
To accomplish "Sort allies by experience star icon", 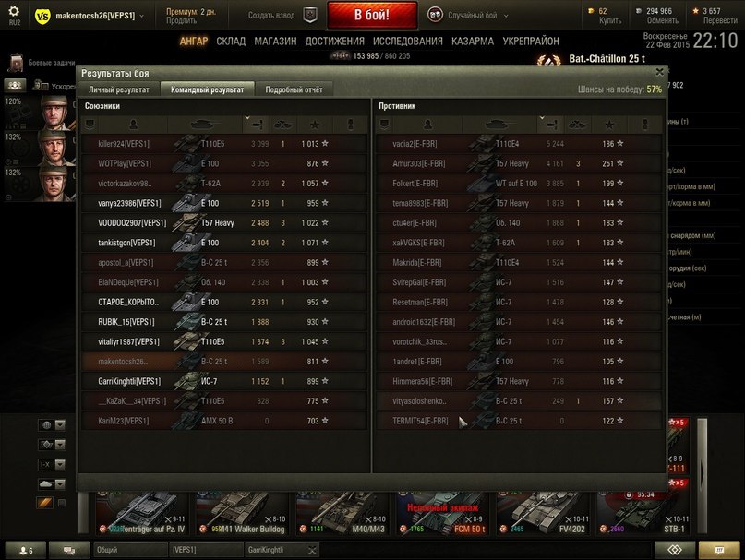I will [315, 125].
